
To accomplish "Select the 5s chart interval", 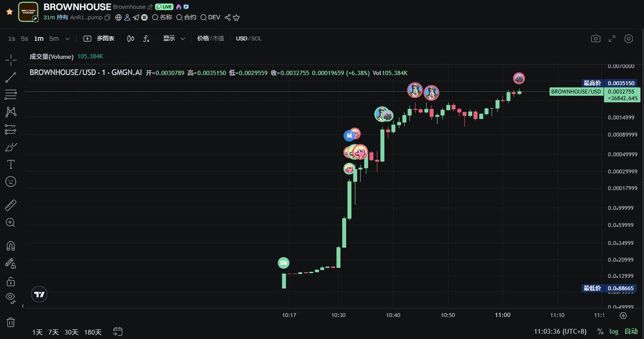I will pyautogui.click(x=25, y=39).
